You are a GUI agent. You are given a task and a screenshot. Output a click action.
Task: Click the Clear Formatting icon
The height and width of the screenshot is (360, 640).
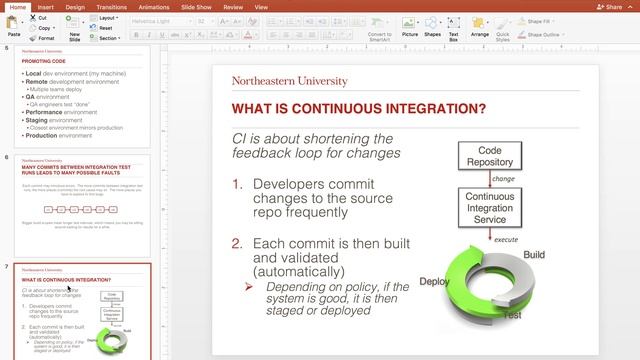253,21
